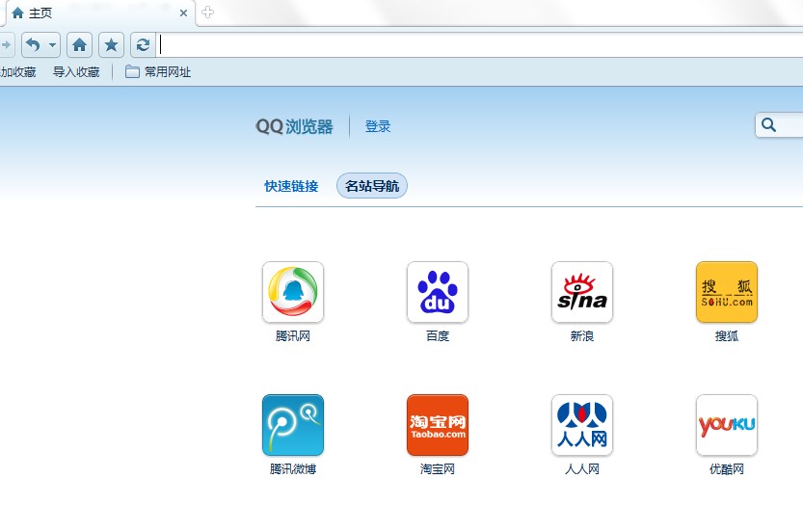The width and height of the screenshot is (803, 532).
Task: Click the 百度 text label
Action: [x=438, y=336]
